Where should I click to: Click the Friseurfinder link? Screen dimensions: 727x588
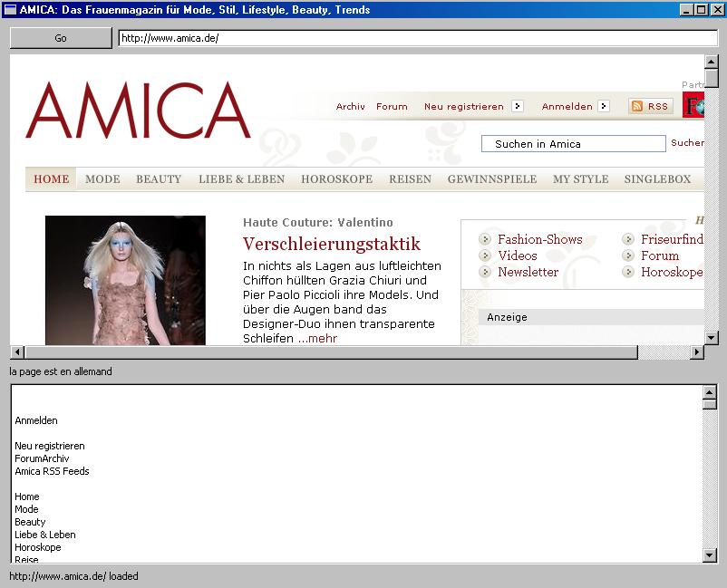click(x=673, y=239)
